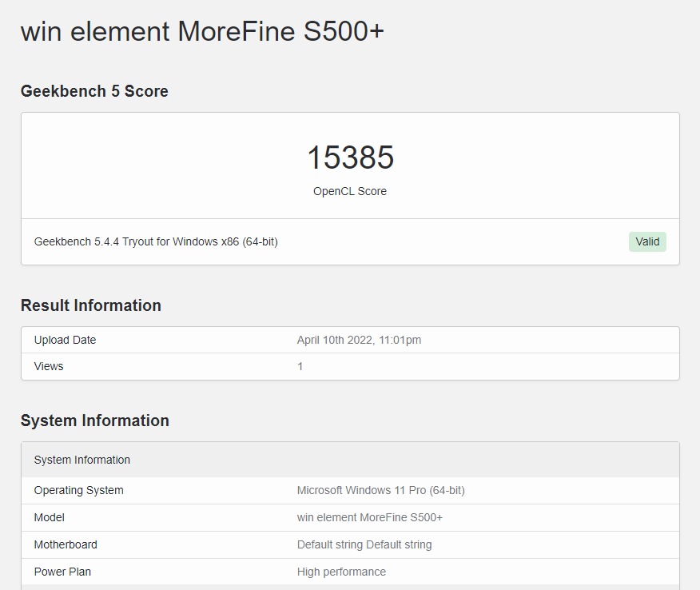This screenshot has height=590, width=700.
Task: Click the High performance power plan value
Action: click(x=341, y=572)
